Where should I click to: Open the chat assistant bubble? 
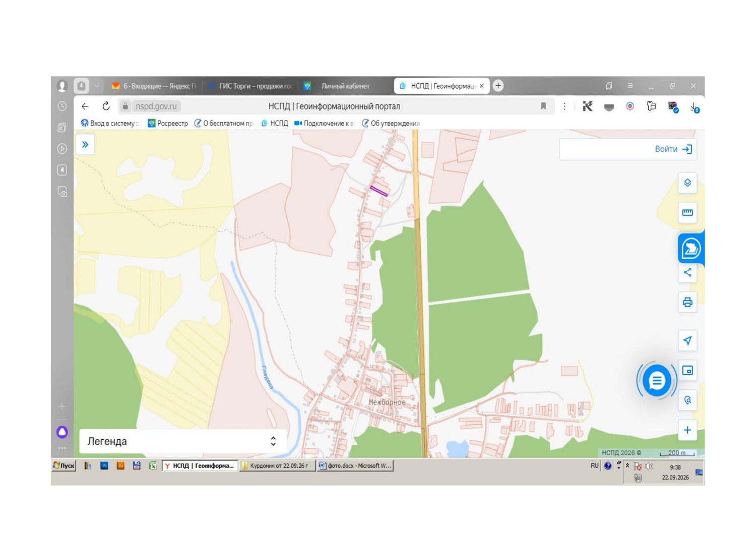[656, 381]
